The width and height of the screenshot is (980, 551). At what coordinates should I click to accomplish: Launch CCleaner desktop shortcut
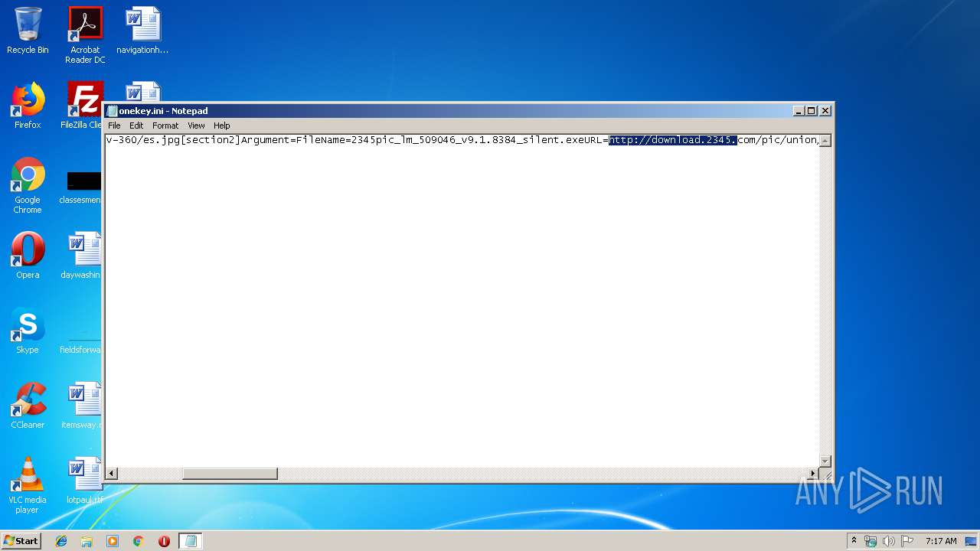(28, 406)
